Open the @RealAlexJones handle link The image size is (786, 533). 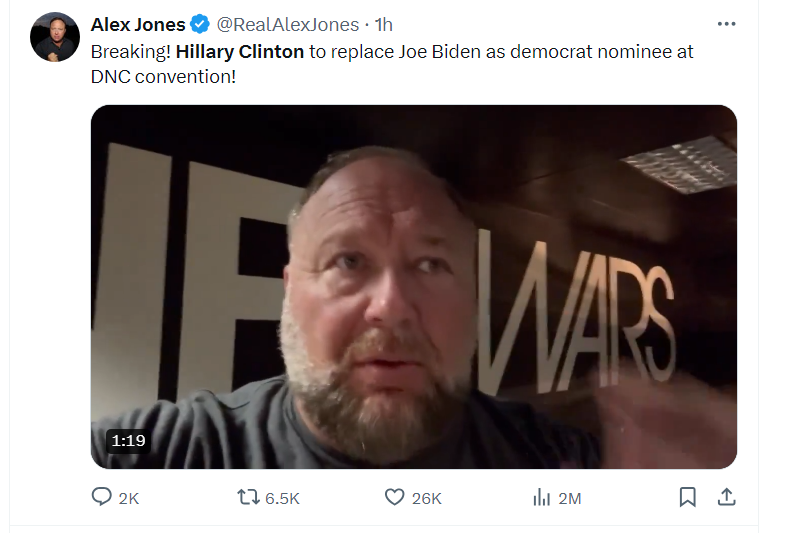click(x=288, y=25)
